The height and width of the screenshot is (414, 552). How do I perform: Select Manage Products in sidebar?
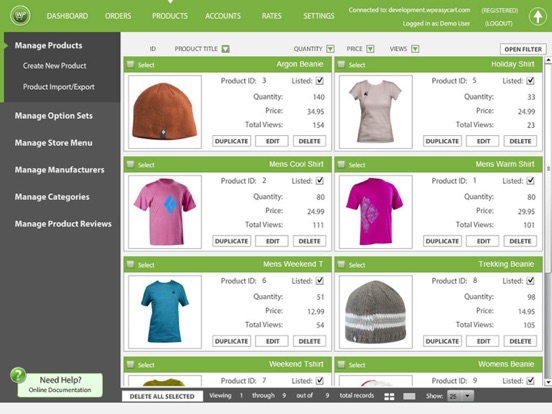pos(49,45)
